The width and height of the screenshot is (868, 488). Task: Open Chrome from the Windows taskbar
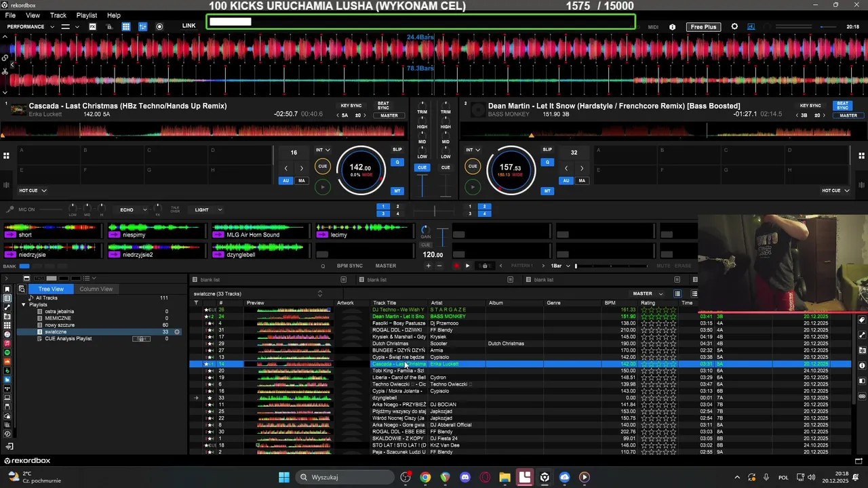(425, 477)
